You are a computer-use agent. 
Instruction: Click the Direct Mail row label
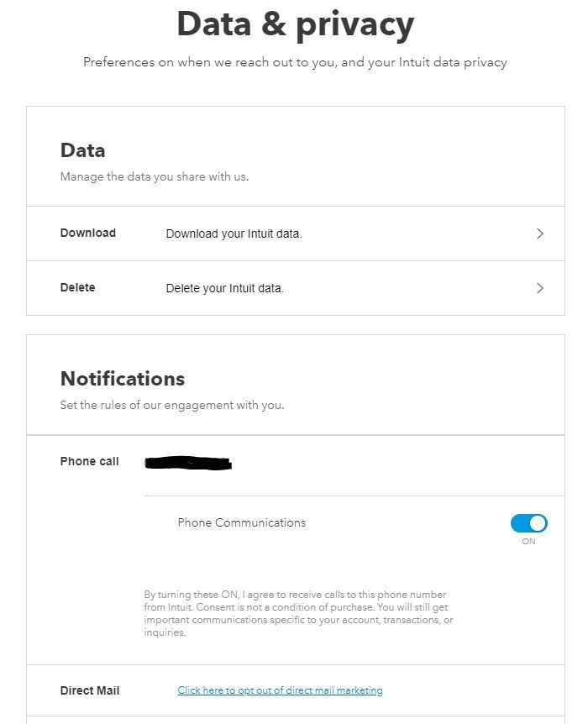[90, 690]
